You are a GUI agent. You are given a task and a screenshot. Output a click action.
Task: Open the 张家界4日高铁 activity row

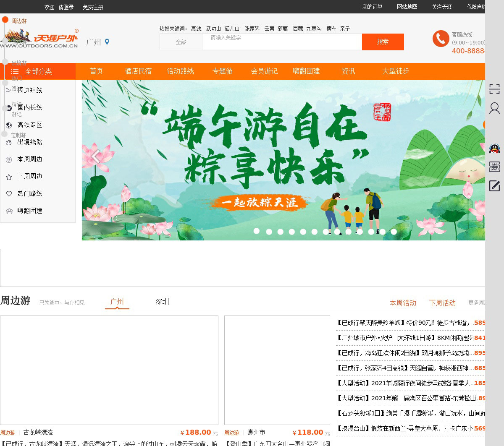[410, 368]
